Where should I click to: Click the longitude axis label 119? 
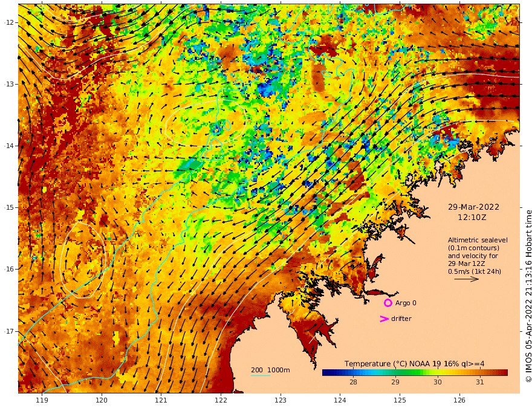coord(42,400)
